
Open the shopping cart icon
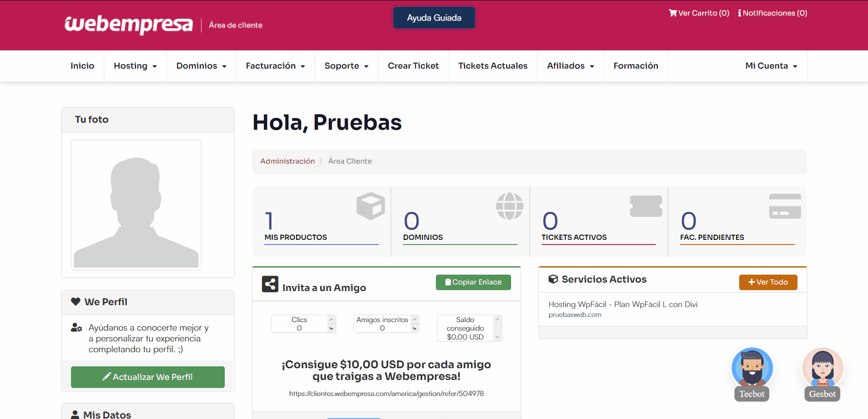coord(673,13)
